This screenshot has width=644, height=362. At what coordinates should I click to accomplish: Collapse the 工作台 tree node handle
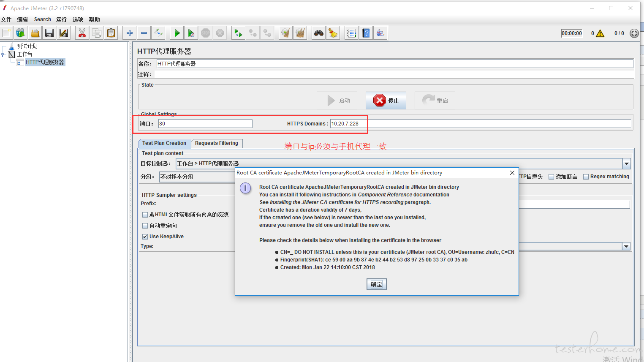coord(3,54)
